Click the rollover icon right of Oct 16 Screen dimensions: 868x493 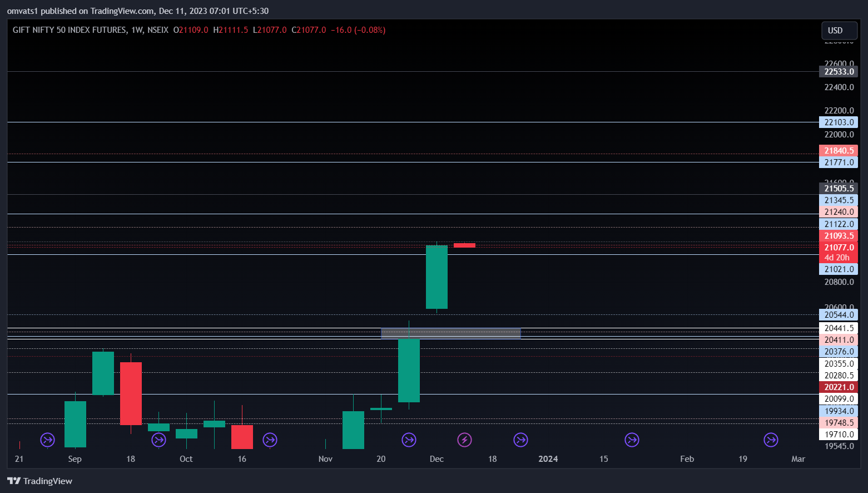270,440
